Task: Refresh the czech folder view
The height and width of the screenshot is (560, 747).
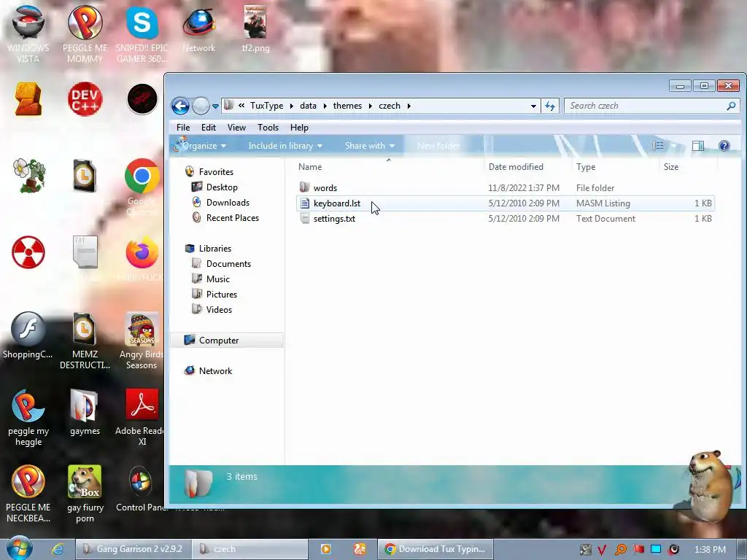Action: [550, 106]
